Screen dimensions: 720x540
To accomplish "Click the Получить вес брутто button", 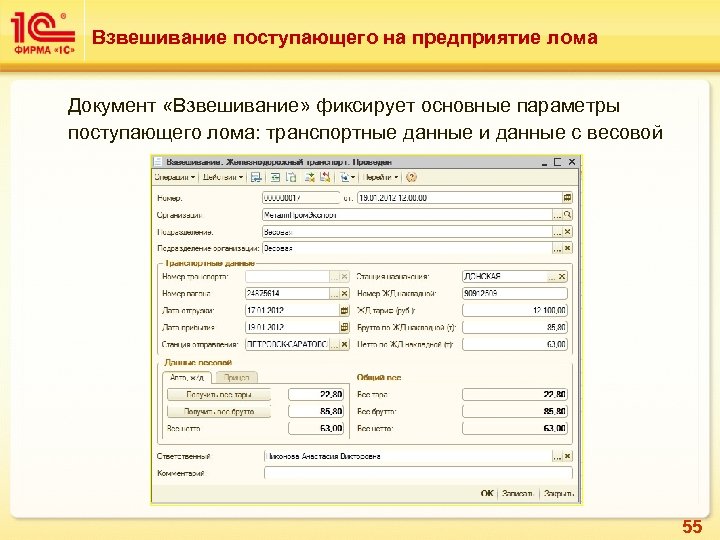I will pyautogui.click(x=219, y=411).
